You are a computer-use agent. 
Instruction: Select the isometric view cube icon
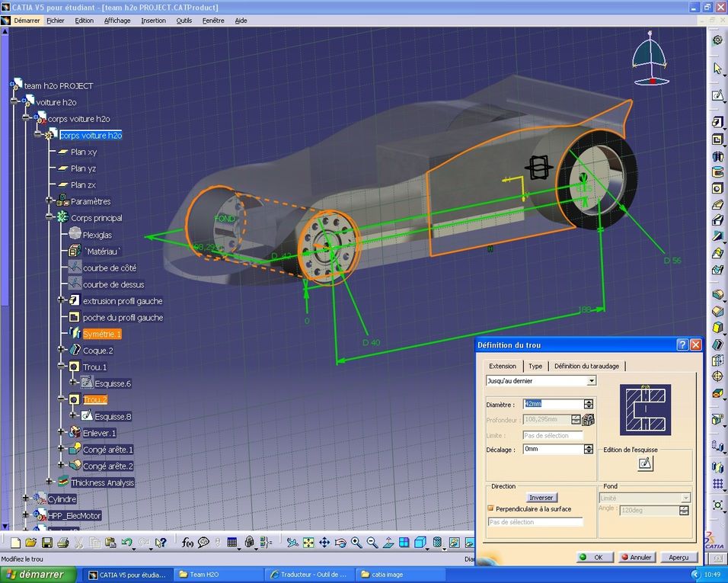tap(420, 543)
